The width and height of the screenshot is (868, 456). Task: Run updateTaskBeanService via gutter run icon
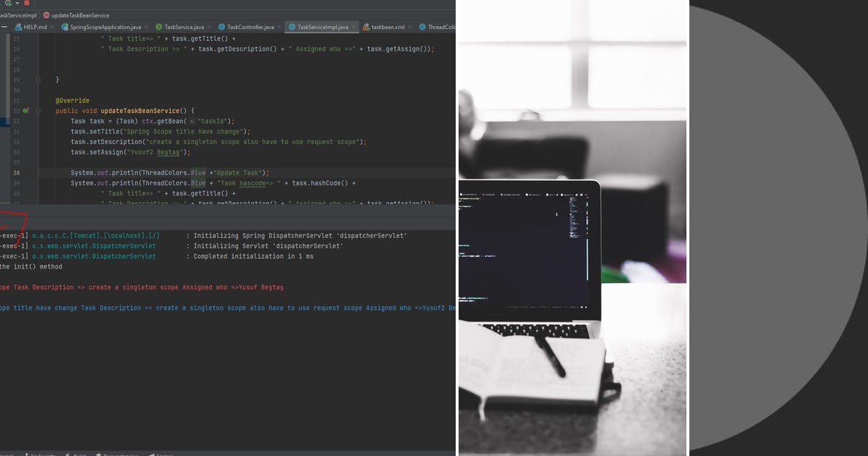coord(25,111)
